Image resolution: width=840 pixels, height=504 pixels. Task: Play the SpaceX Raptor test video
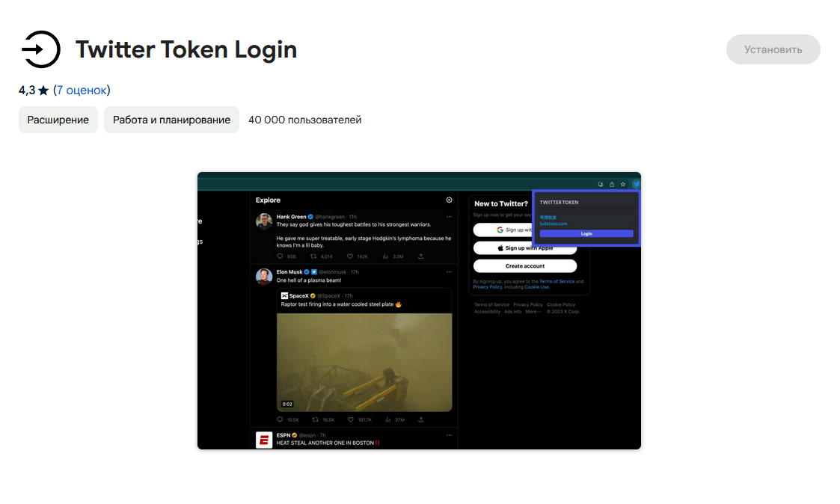[364, 362]
